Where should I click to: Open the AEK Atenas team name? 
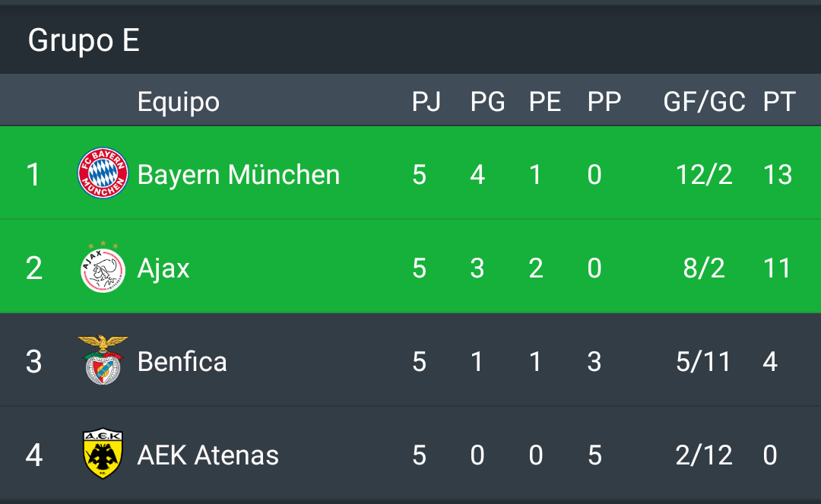208,455
